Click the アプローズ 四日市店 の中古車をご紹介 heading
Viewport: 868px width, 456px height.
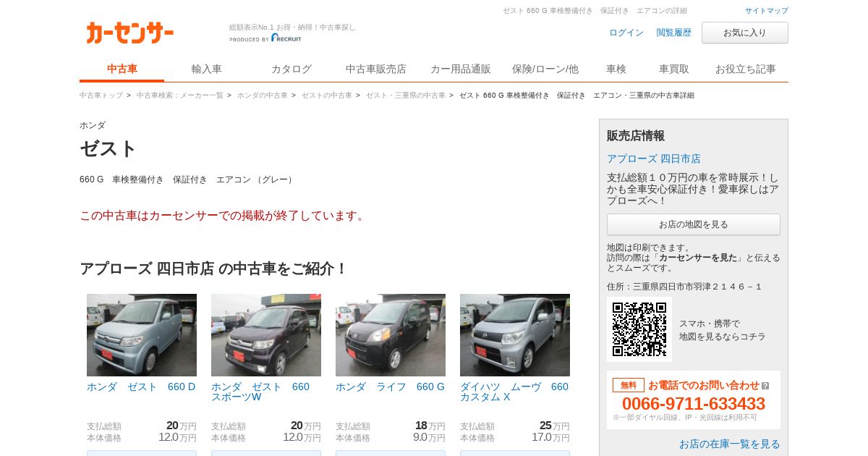click(214, 269)
